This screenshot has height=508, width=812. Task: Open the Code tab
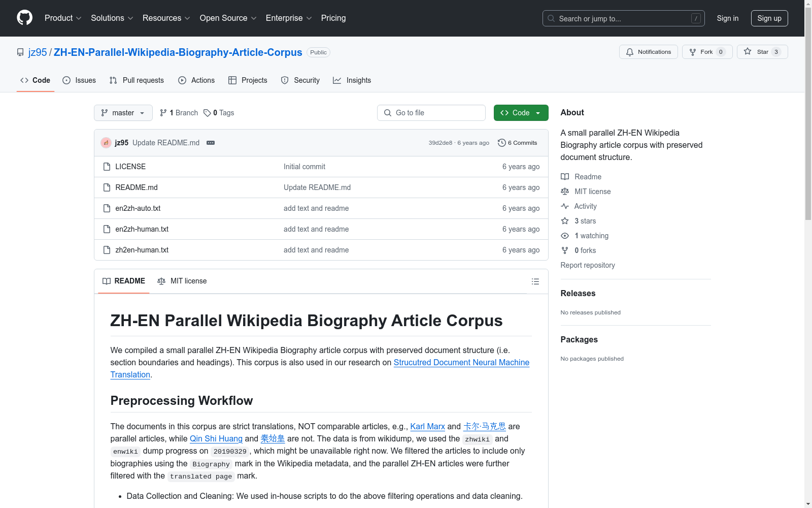pos(36,80)
